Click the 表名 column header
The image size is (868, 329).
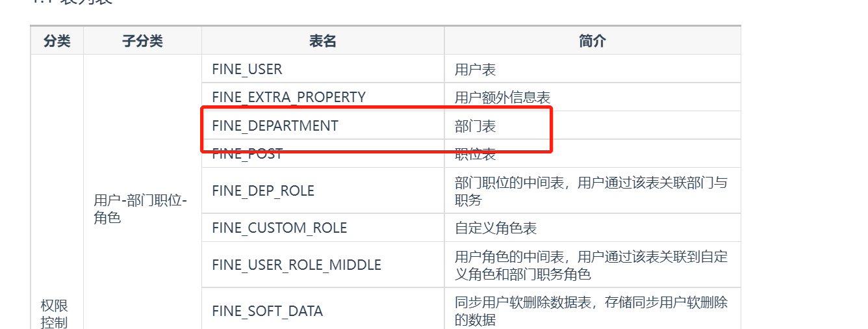(323, 41)
